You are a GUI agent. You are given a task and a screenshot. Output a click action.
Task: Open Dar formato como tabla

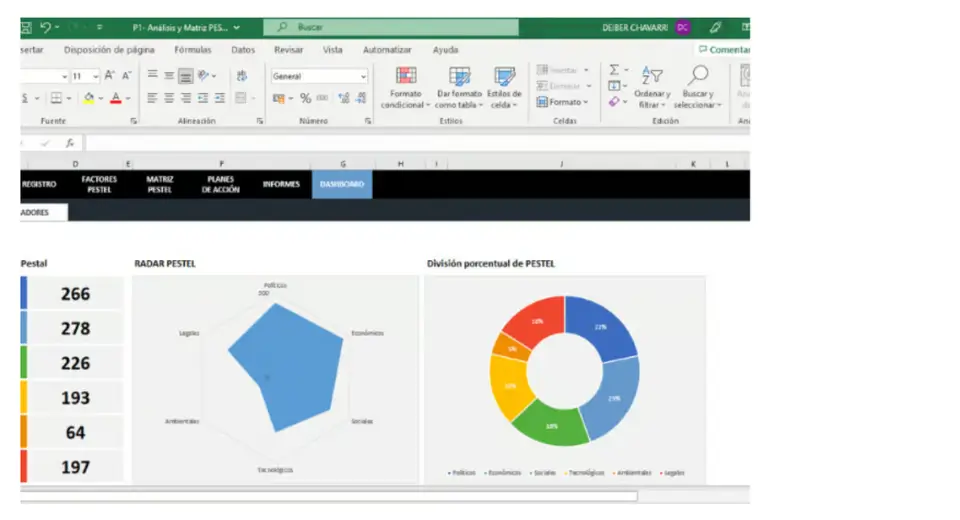pyautogui.click(x=459, y=77)
